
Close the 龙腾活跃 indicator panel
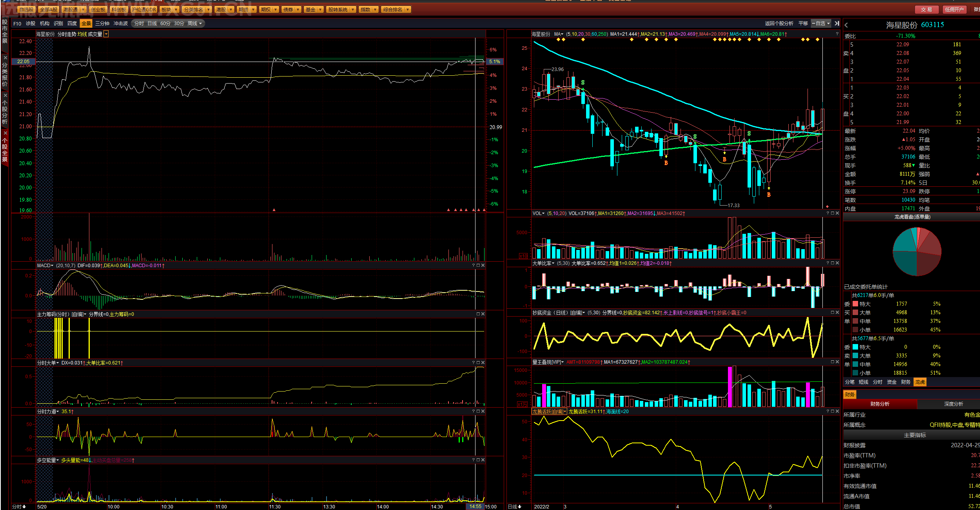[837, 412]
